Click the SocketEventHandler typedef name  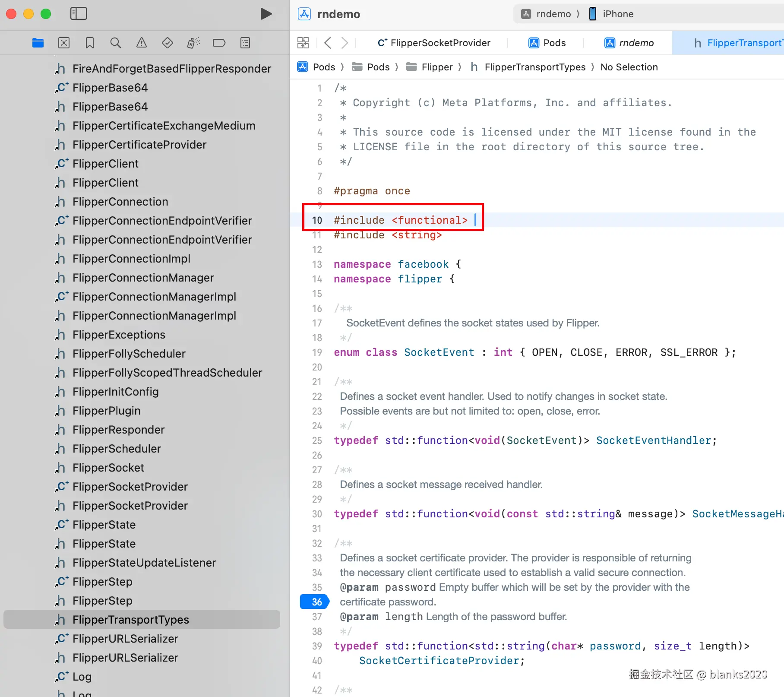(x=653, y=440)
